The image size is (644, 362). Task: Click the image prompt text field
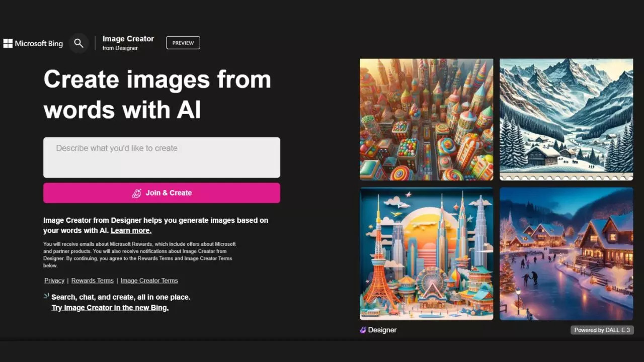(x=161, y=157)
